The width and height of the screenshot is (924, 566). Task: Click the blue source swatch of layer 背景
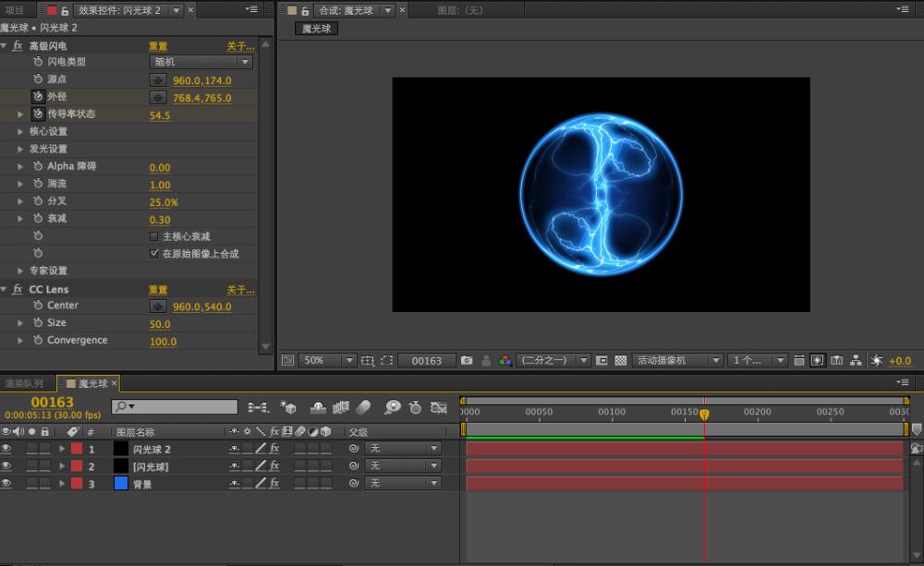[121, 484]
